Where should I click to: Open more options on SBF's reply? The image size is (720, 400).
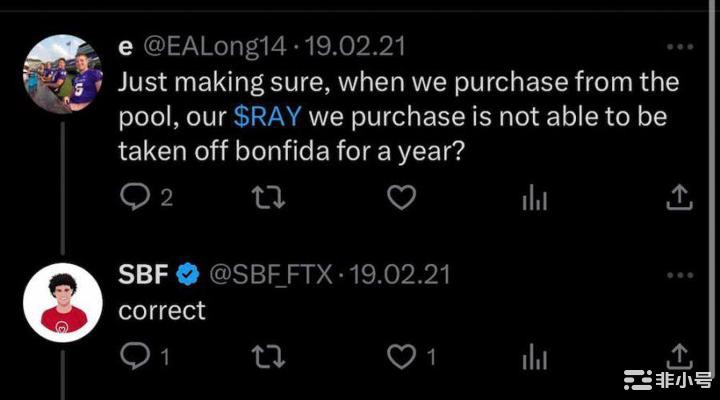pyautogui.click(x=679, y=274)
